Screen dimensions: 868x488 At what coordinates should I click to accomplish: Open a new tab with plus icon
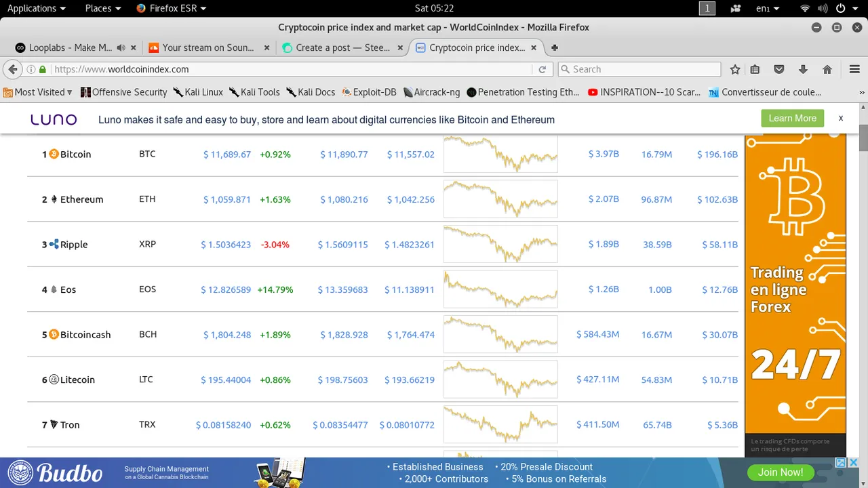(x=555, y=47)
